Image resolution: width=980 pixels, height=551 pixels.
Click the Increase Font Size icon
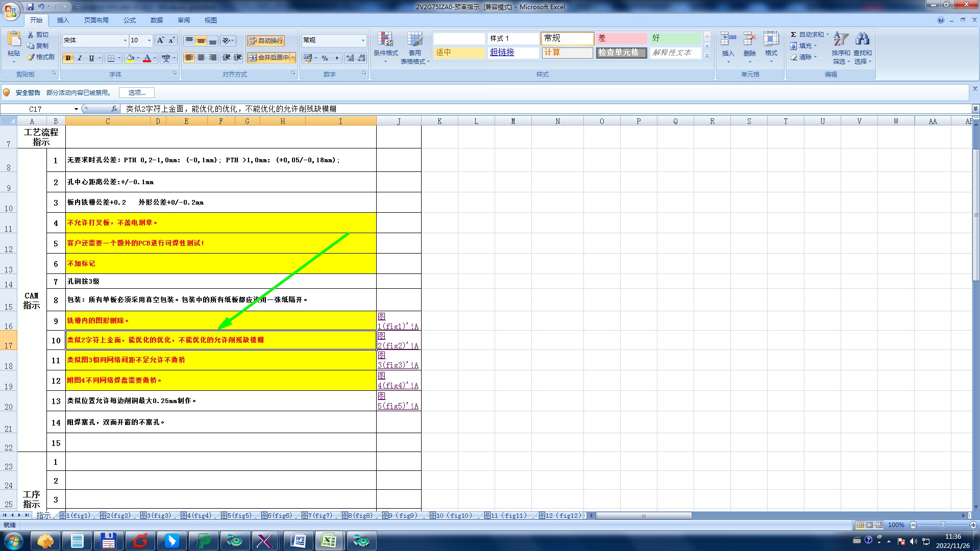[160, 40]
